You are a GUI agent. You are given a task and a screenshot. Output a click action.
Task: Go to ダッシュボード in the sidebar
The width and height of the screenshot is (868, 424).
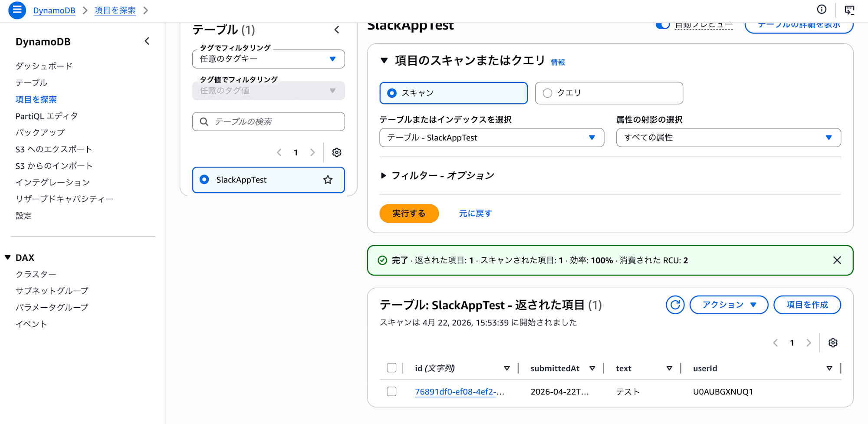[44, 66]
